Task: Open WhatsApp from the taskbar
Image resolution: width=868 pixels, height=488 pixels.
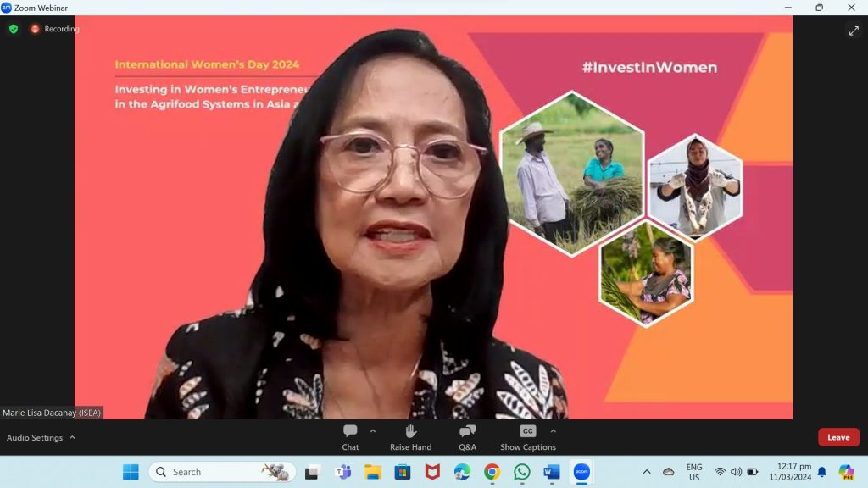Action: click(x=522, y=472)
